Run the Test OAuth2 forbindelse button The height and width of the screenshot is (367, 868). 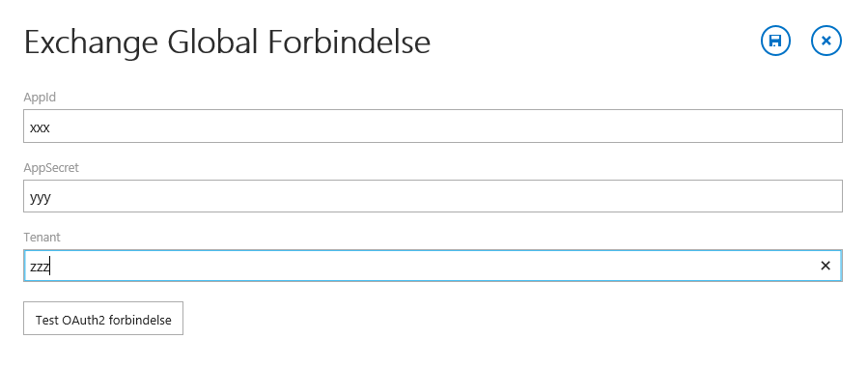pyautogui.click(x=103, y=319)
